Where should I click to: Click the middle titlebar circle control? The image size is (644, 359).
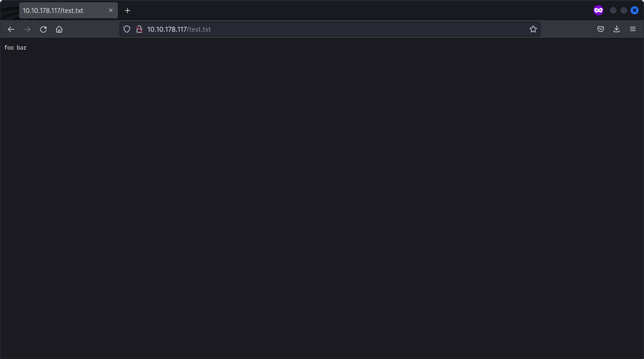(x=623, y=10)
